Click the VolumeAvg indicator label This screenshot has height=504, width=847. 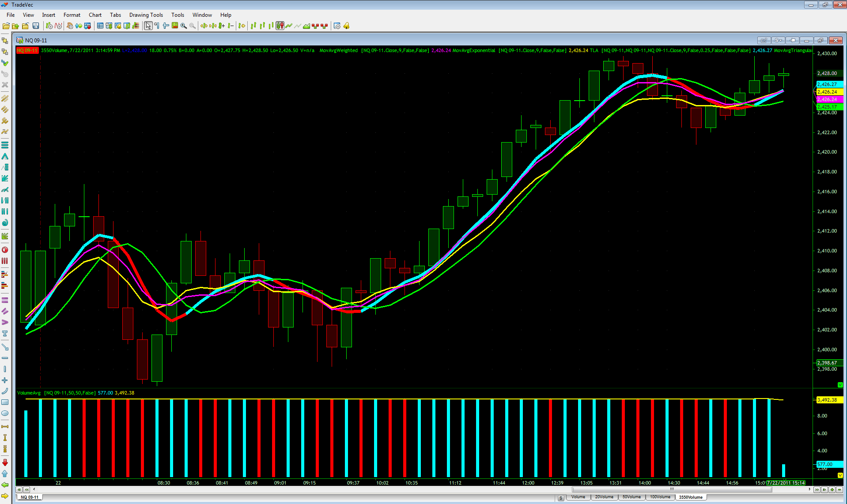[x=29, y=393]
